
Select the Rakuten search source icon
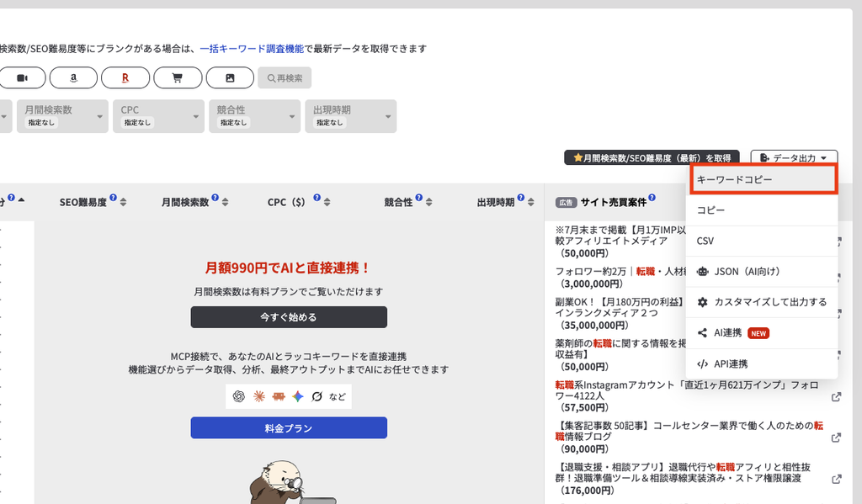tap(125, 78)
